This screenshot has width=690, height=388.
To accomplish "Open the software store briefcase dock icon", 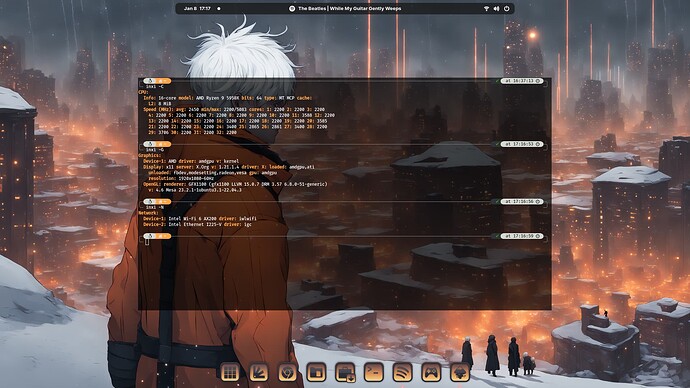I will [345, 373].
